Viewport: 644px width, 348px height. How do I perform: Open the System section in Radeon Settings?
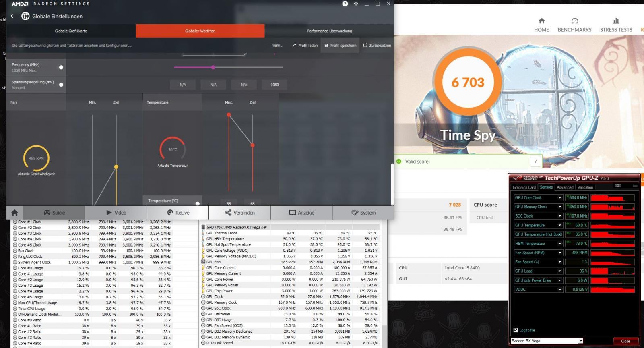point(363,213)
